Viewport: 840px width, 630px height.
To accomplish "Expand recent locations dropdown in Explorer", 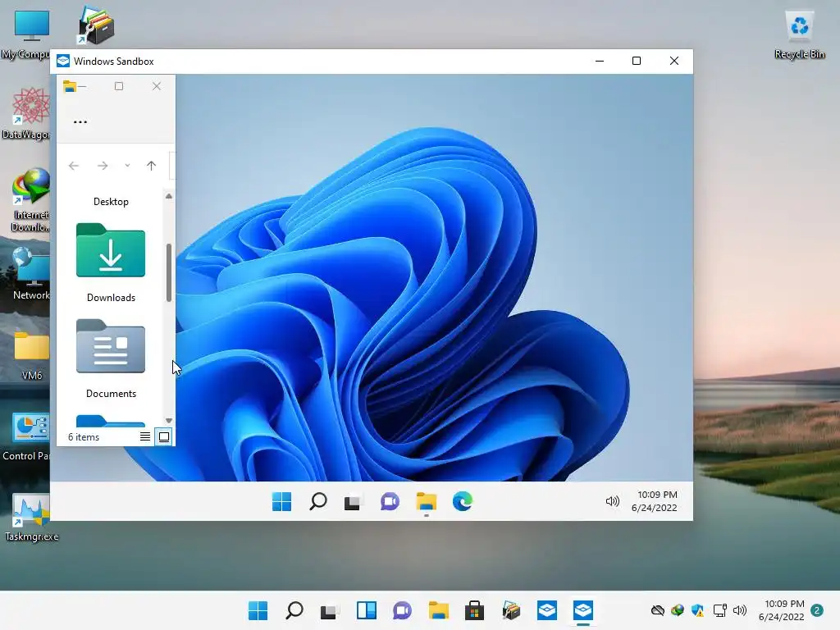I will click(x=127, y=166).
